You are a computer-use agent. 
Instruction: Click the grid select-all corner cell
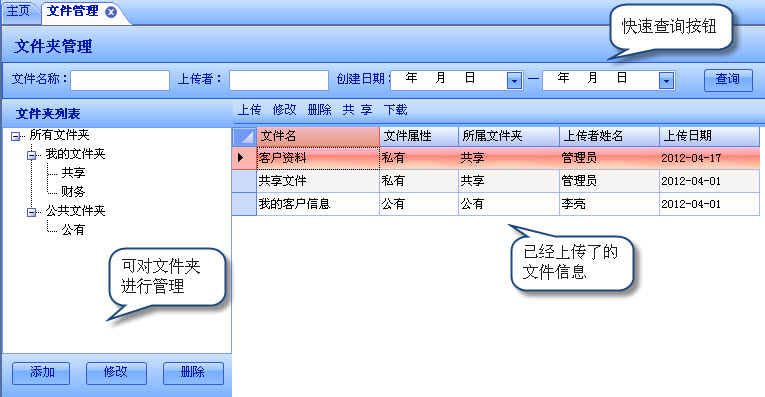click(x=244, y=137)
